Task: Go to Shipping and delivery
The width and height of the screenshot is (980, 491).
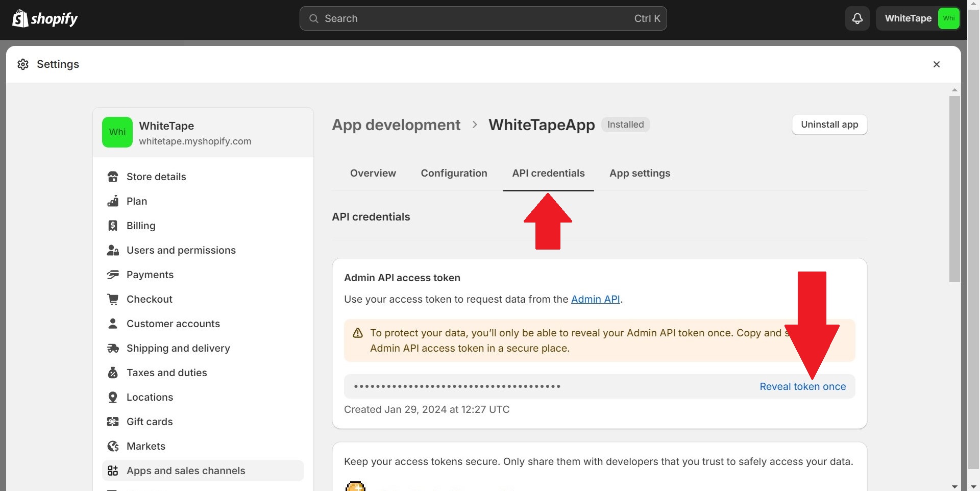Action: [x=203, y=348]
